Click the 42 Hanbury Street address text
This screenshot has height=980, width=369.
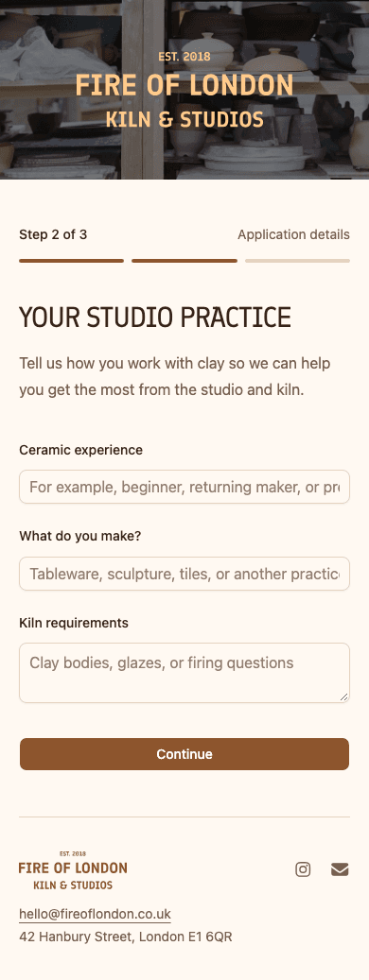coord(126,937)
